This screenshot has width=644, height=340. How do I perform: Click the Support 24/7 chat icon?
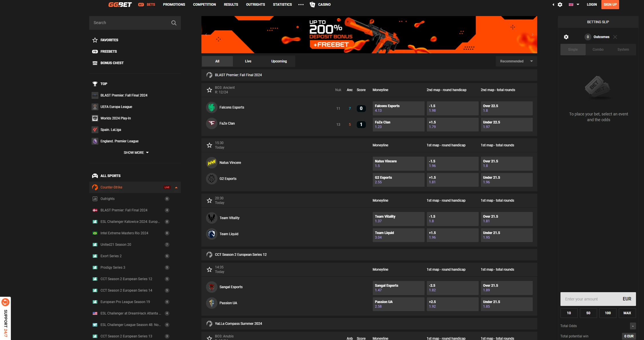tap(5, 302)
